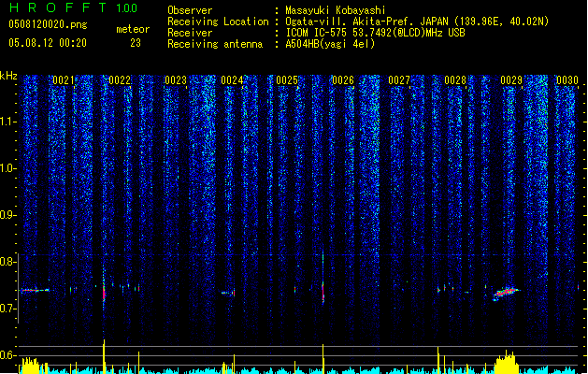Click the time marker 0022
This screenshot has width=588, height=374.
click(x=120, y=80)
